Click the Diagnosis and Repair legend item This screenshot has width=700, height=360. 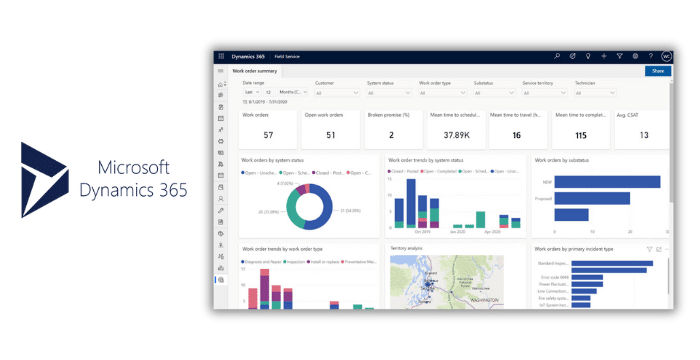pos(261,262)
